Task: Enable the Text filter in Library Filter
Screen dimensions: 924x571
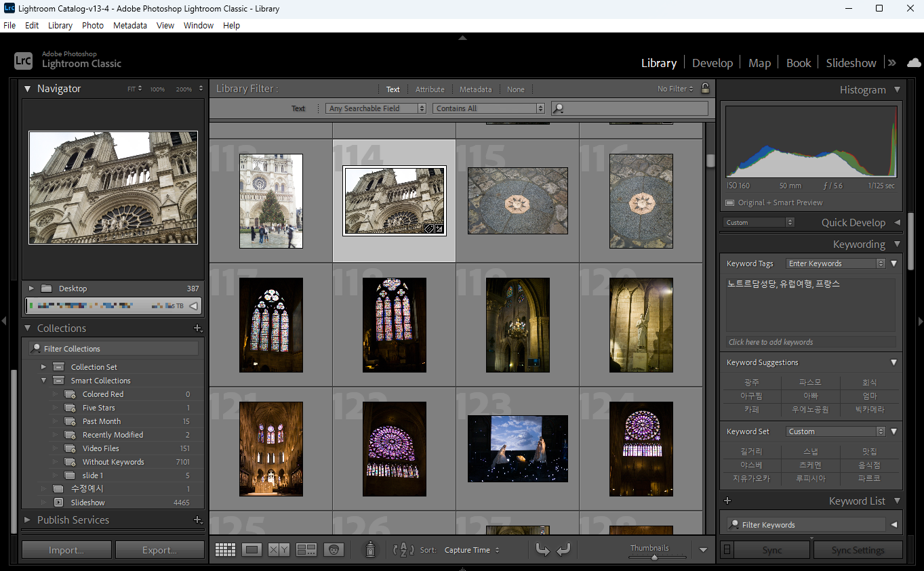Action: click(393, 89)
